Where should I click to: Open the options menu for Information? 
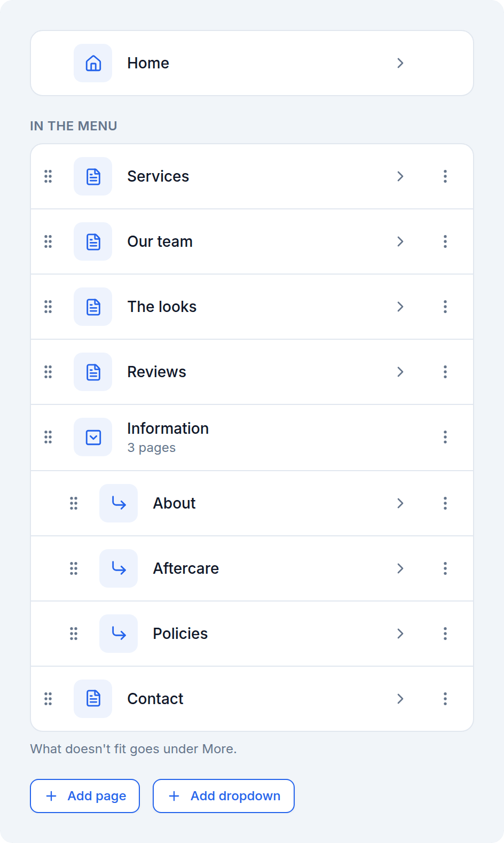click(x=445, y=437)
